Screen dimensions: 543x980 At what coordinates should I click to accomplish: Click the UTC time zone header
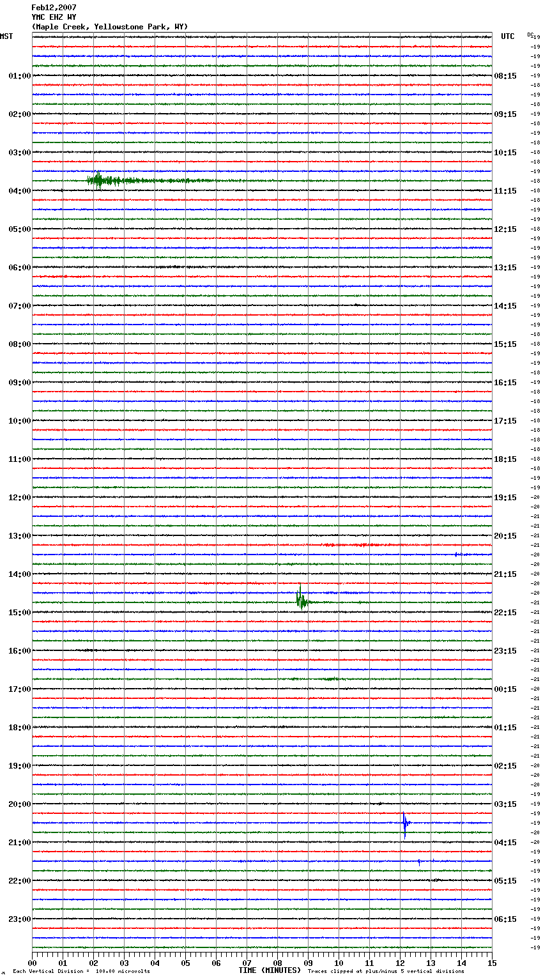click(508, 36)
